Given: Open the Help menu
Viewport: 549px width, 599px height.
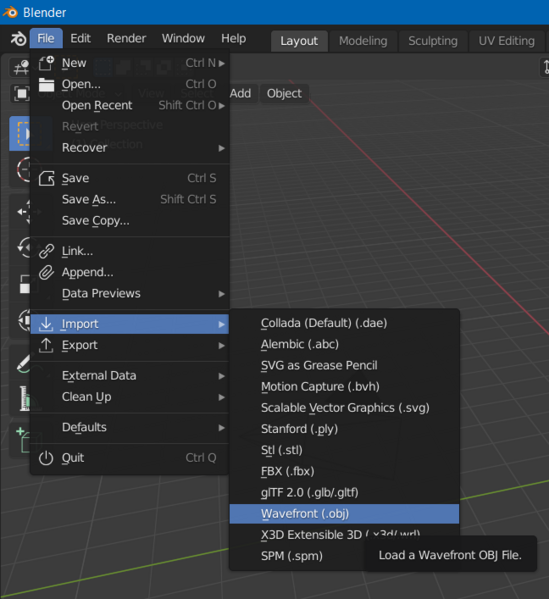Looking at the screenshot, I should pos(233,39).
